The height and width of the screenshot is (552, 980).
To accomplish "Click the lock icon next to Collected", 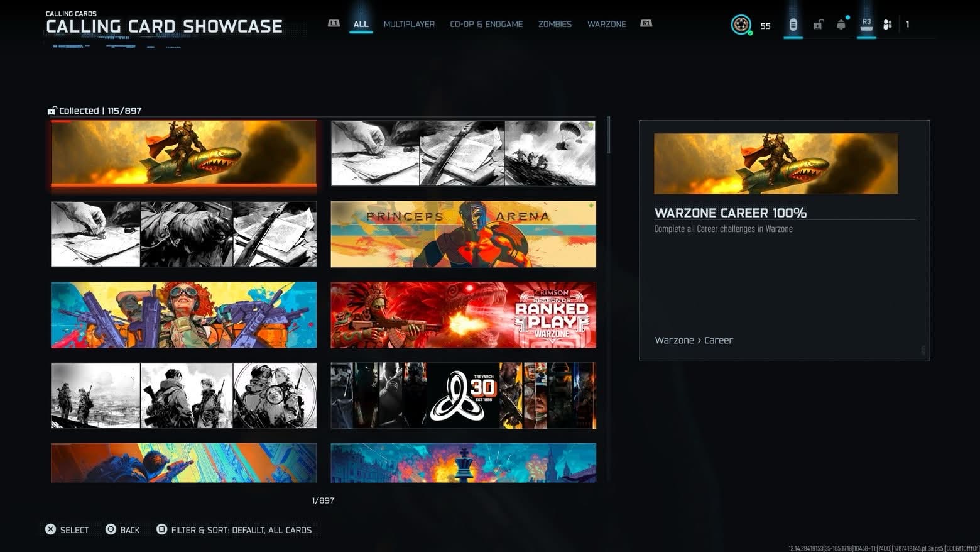I will (52, 111).
